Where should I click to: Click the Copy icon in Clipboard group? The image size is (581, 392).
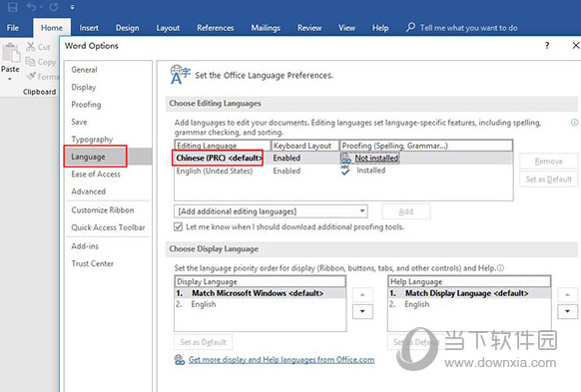[30, 62]
